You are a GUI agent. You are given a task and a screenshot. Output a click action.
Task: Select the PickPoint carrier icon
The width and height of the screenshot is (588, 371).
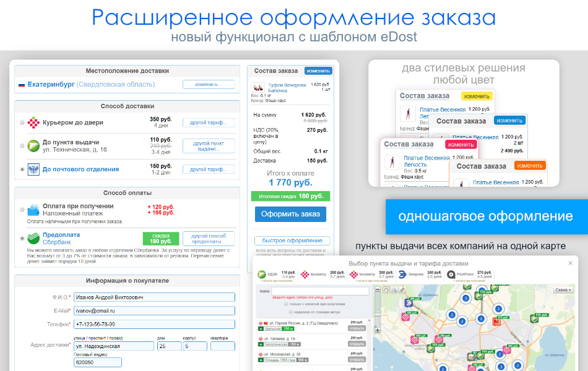coord(451,273)
